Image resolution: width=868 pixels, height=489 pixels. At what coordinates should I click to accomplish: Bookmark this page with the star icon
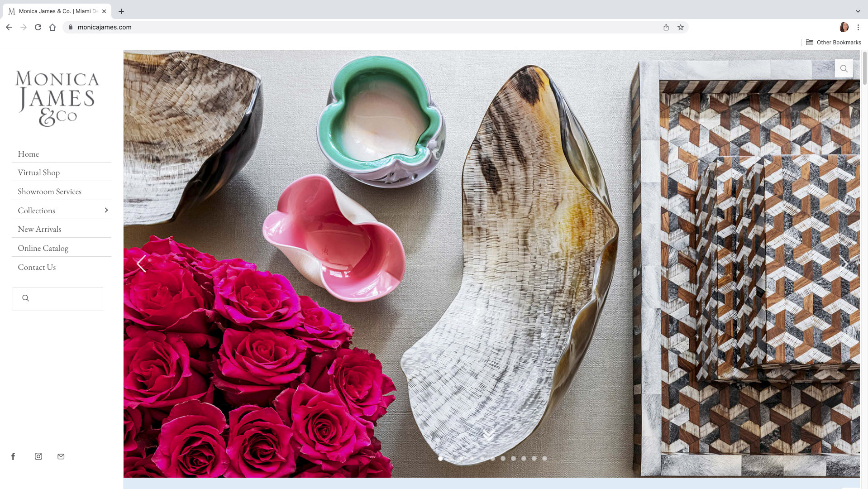[681, 27]
